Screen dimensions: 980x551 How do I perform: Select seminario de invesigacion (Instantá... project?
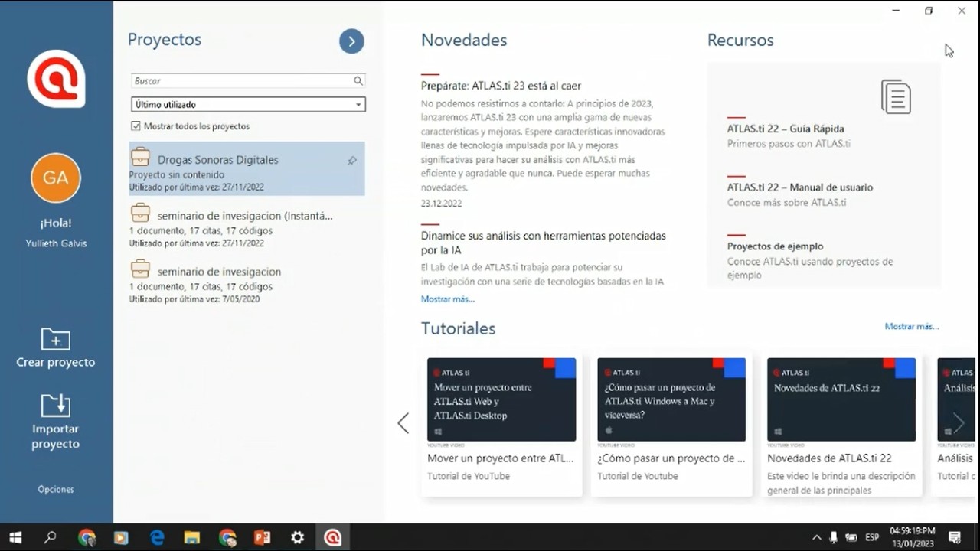pos(247,227)
